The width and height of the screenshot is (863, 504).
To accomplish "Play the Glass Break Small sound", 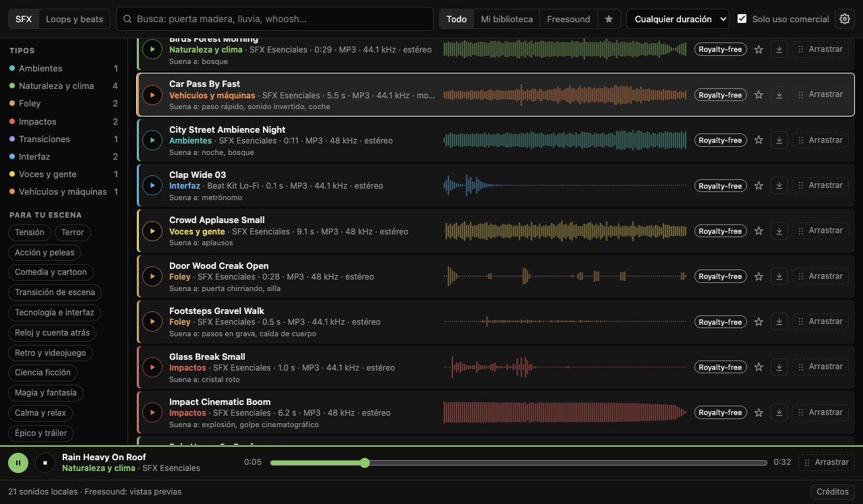I will pyautogui.click(x=152, y=367).
